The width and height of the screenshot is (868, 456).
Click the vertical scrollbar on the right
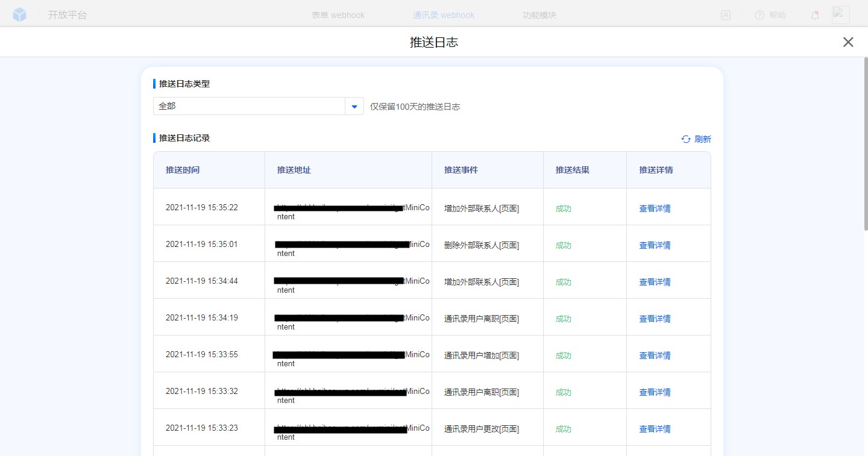(866, 145)
